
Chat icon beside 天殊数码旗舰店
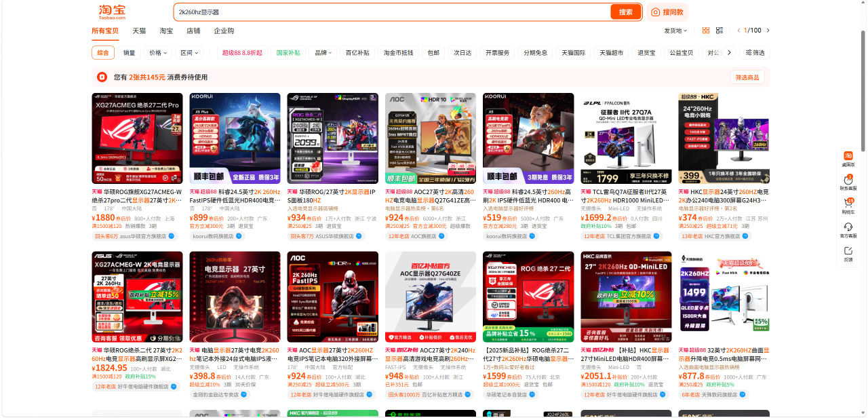click(743, 394)
